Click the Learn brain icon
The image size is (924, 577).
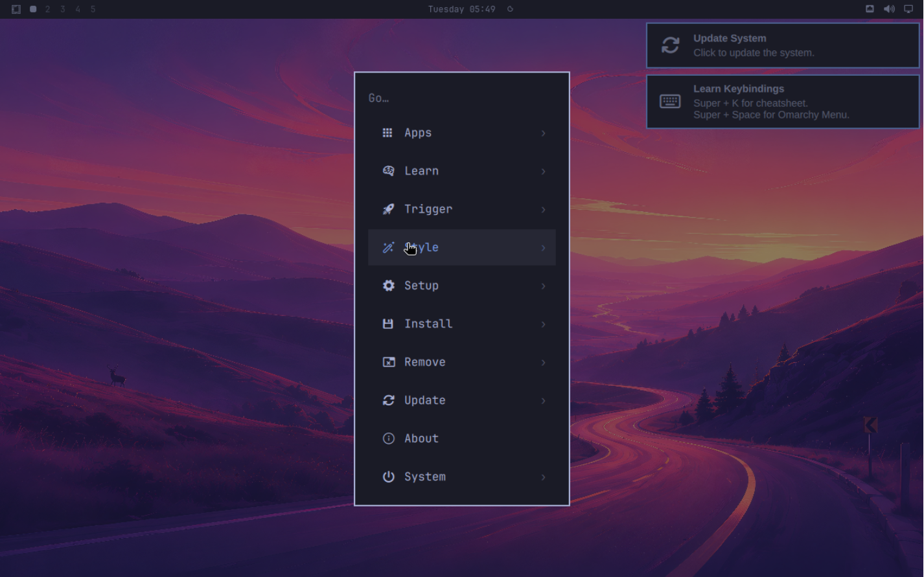[x=388, y=171]
